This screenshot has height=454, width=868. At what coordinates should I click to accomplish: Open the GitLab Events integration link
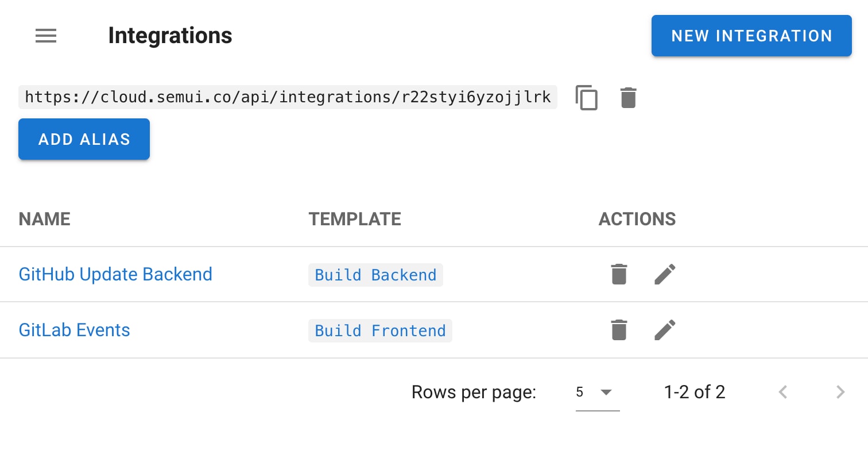click(75, 330)
